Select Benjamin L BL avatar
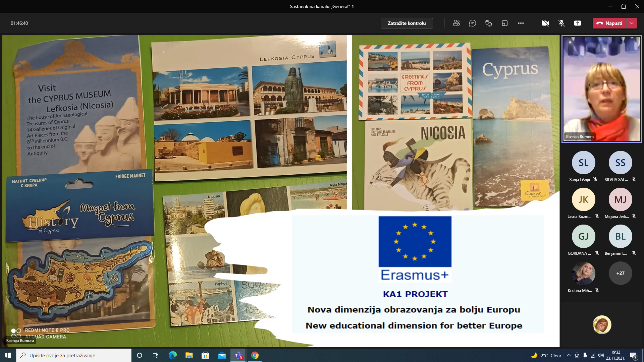This screenshot has height=362, width=644. click(x=620, y=236)
